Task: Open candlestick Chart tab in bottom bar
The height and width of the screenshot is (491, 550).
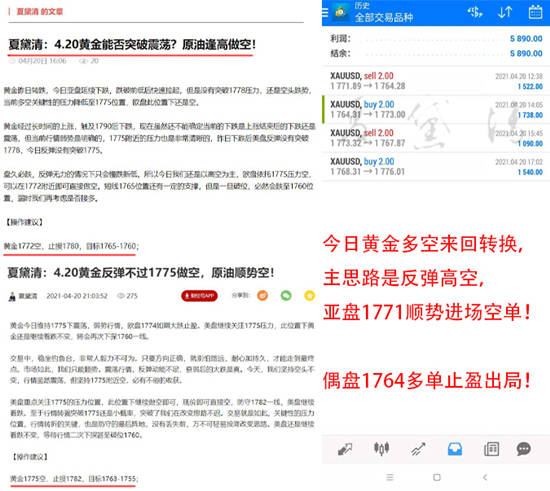Action: [381, 449]
